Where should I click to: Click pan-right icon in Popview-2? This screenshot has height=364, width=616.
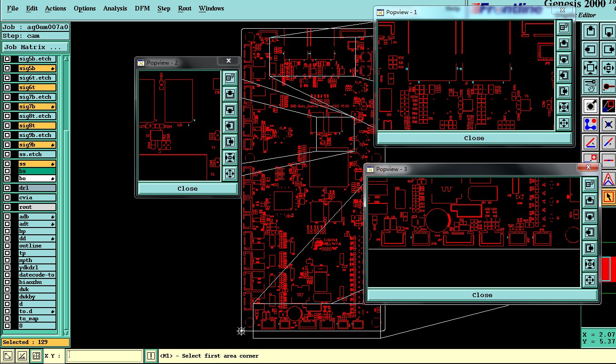230,142
